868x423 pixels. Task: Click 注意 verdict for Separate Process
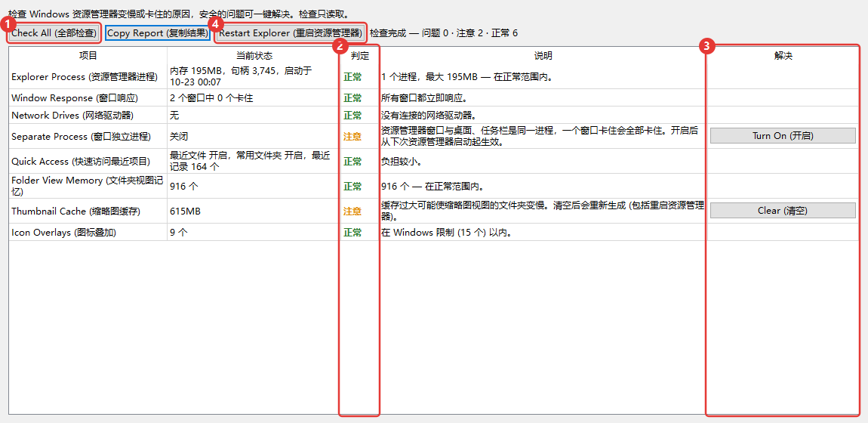(x=352, y=136)
